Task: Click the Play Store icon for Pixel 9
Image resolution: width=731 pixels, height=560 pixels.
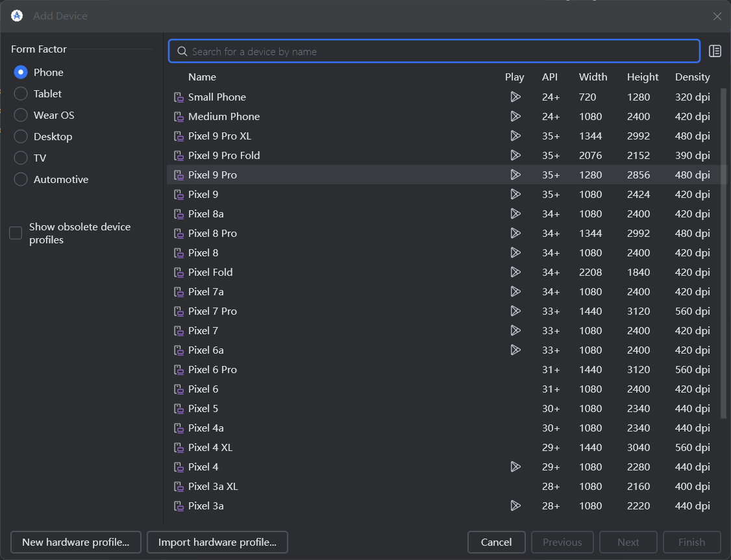Action: point(515,194)
